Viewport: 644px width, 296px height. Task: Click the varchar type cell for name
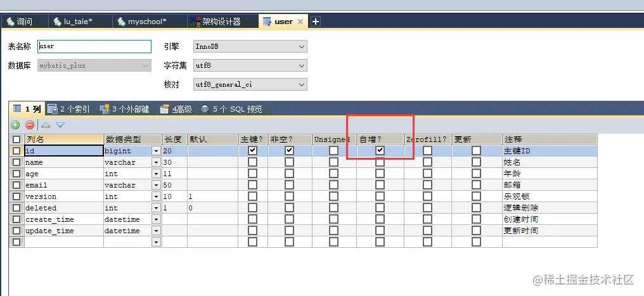(128, 162)
